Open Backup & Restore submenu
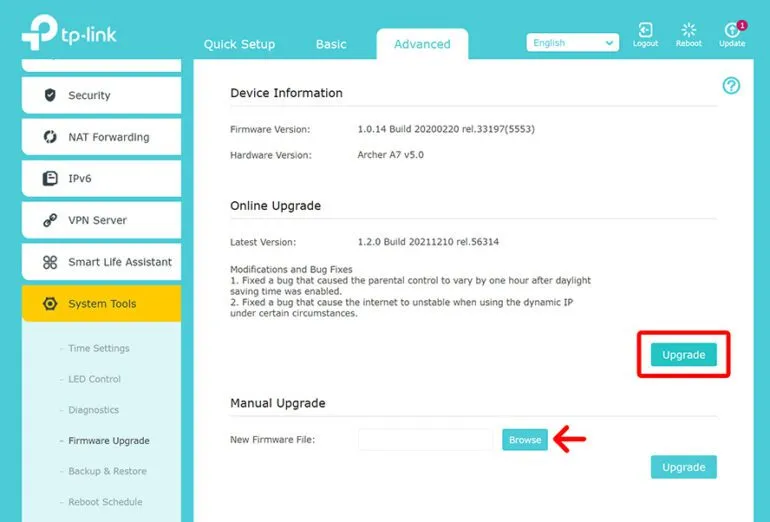 pyautogui.click(x=107, y=471)
